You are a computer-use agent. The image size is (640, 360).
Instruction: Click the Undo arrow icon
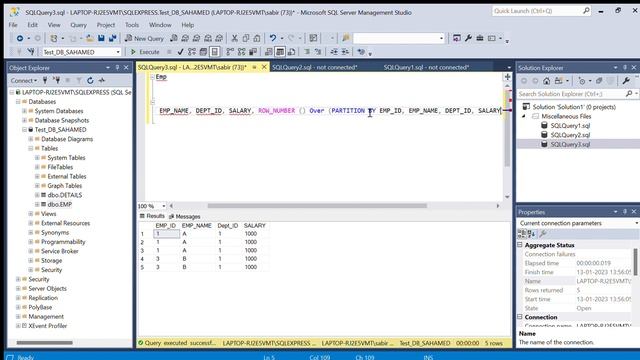(x=273, y=38)
